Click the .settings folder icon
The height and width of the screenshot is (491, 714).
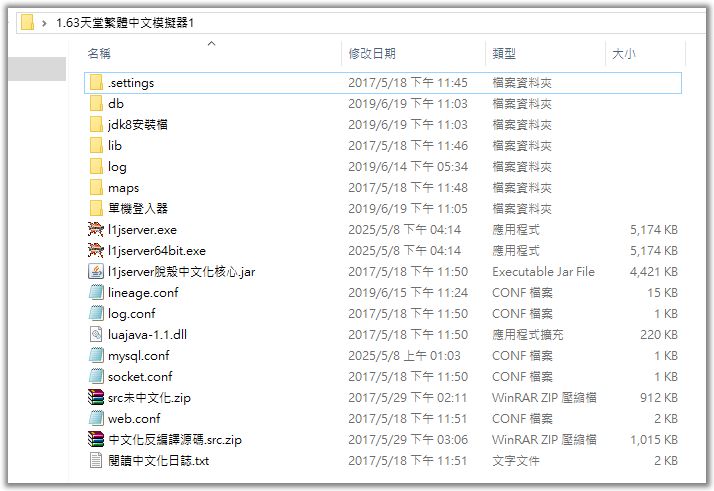96,82
